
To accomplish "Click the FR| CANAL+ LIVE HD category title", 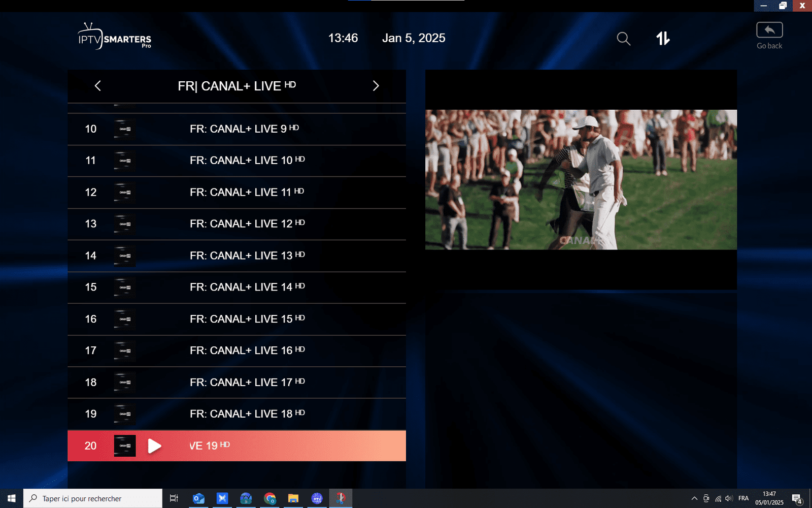I will (x=236, y=86).
